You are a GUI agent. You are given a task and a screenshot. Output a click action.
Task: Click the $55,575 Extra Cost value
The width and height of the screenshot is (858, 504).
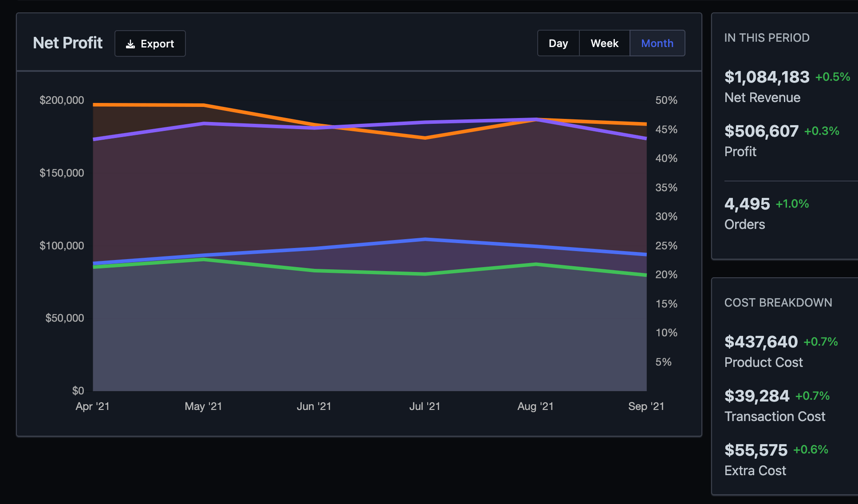coord(756,450)
